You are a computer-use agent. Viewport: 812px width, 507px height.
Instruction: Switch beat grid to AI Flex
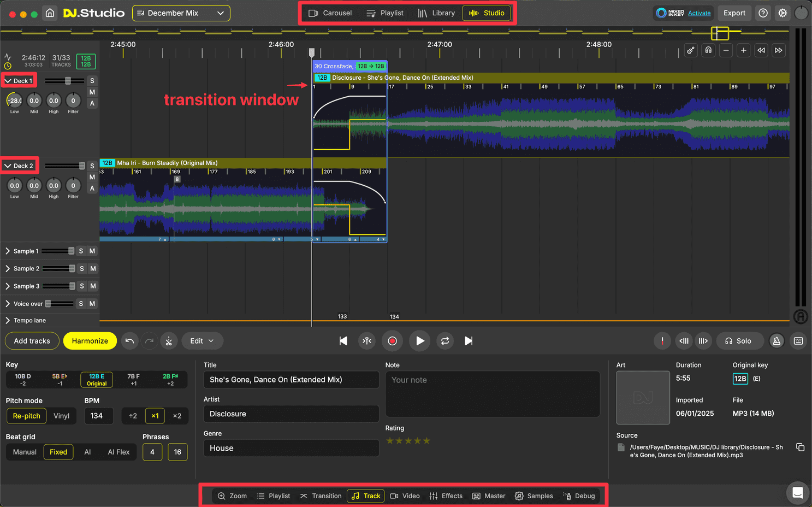pyautogui.click(x=118, y=452)
